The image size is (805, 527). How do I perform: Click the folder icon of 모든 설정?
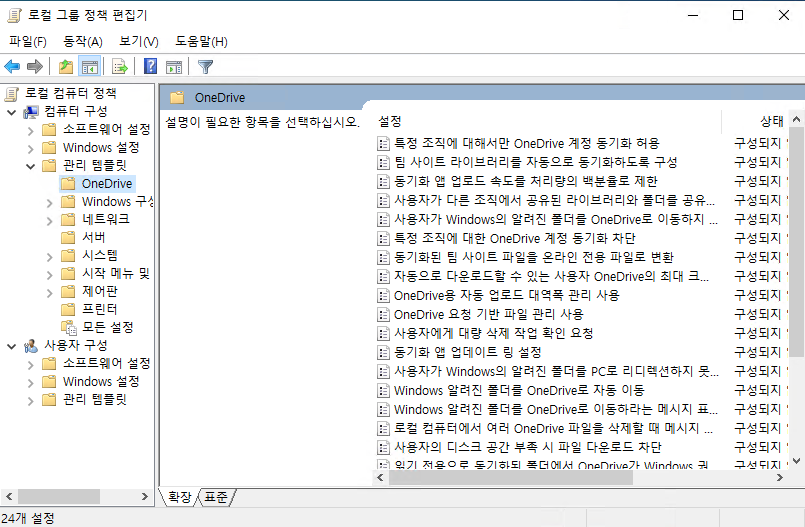point(68,327)
